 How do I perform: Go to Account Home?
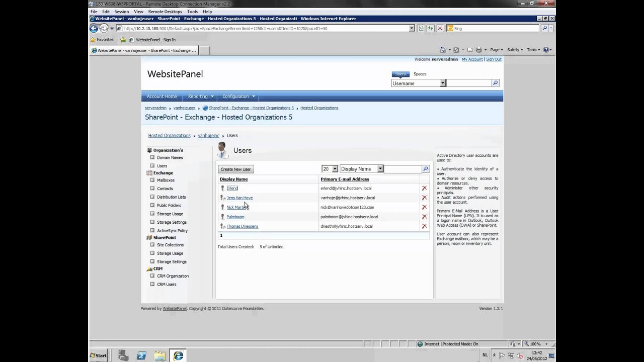point(162,97)
